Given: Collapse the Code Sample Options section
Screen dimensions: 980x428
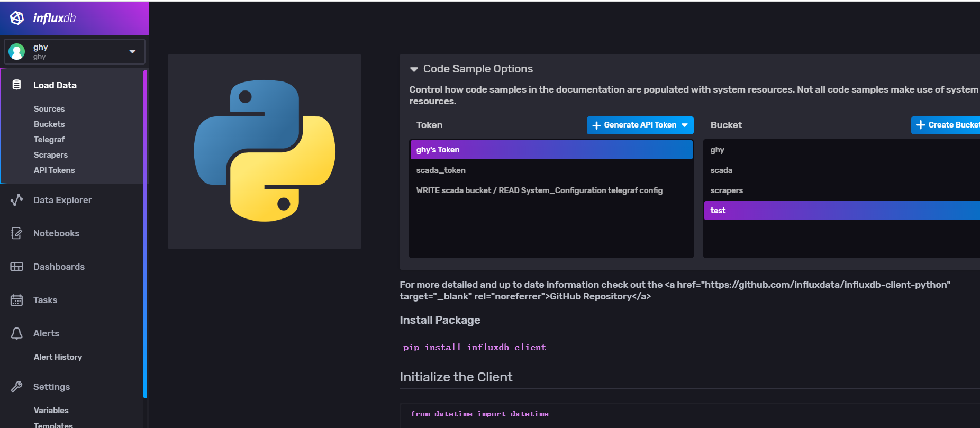Looking at the screenshot, I should click(414, 69).
